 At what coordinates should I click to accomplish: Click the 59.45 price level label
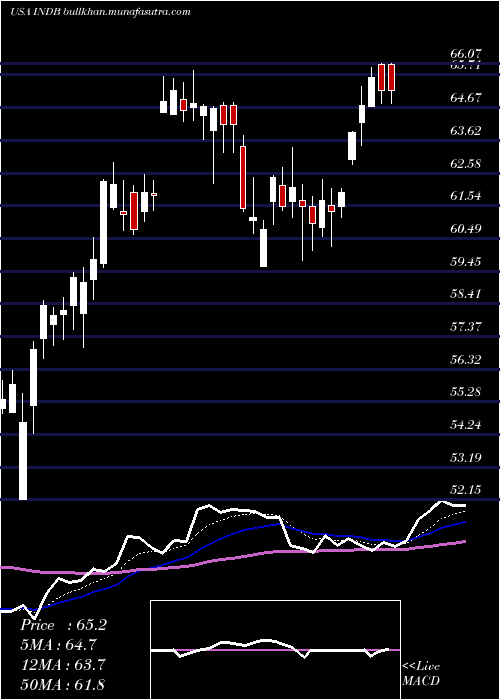(466, 261)
